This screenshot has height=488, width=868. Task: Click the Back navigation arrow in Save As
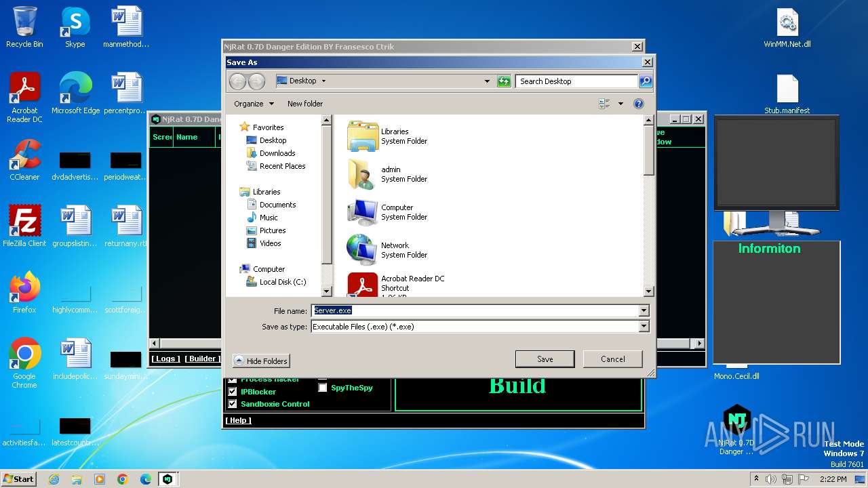pyautogui.click(x=237, y=81)
